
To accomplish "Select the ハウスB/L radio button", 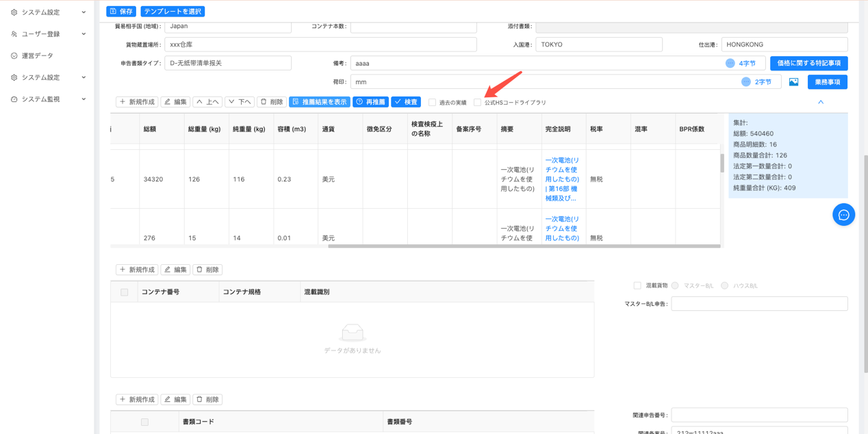I will point(724,285).
